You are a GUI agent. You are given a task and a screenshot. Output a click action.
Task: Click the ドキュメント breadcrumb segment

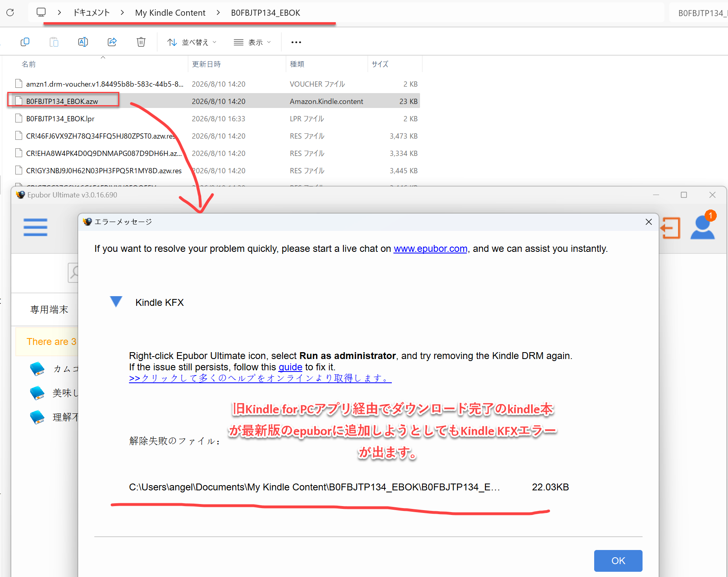[x=92, y=12]
